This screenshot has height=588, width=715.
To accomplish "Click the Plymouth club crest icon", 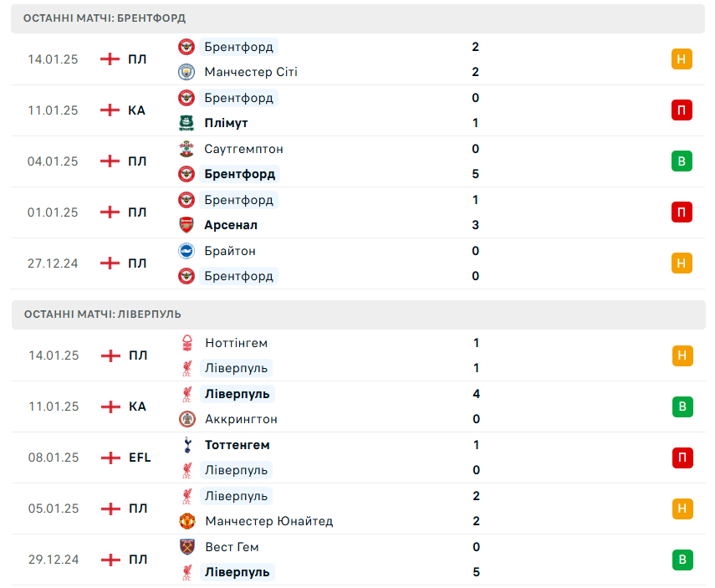I will 186,123.
